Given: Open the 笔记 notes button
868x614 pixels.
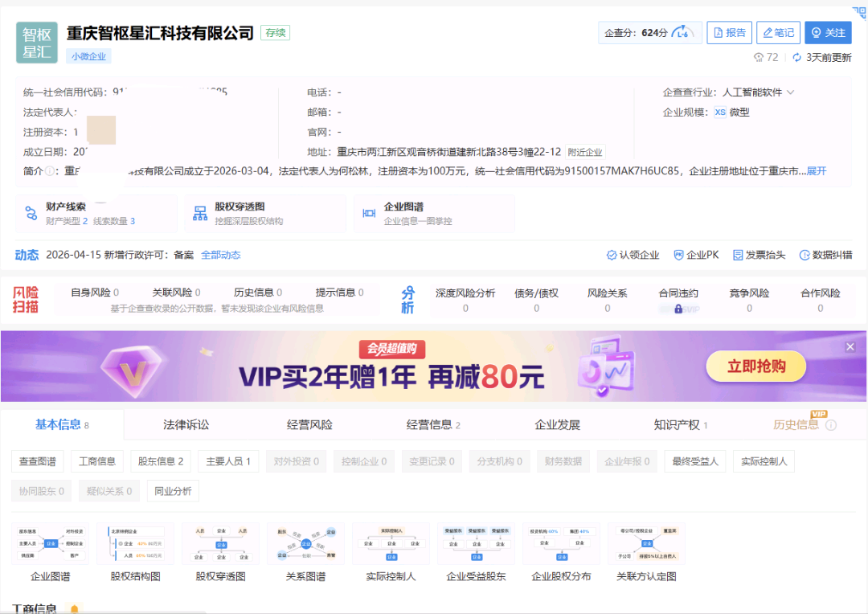Looking at the screenshot, I should [778, 33].
